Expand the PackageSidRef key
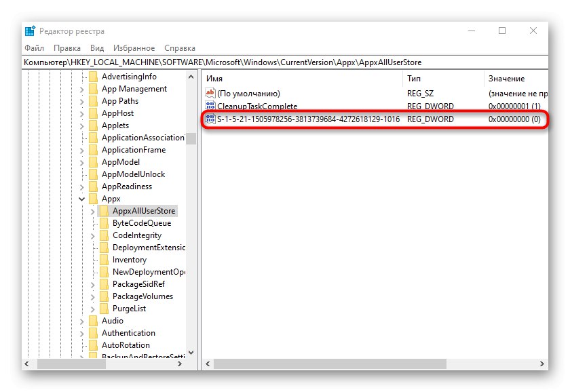570x392 pixels. pyautogui.click(x=93, y=285)
